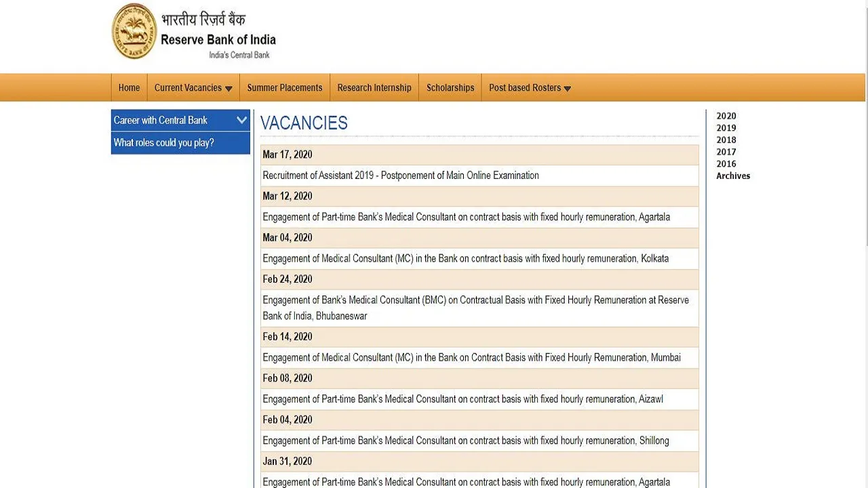
Task: Open the Home menu item
Action: [129, 87]
